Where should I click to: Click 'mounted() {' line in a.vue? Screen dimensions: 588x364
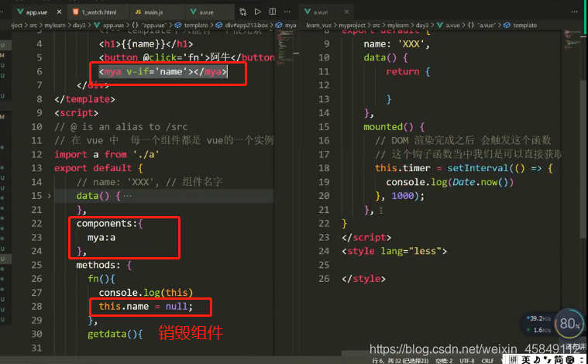click(394, 127)
